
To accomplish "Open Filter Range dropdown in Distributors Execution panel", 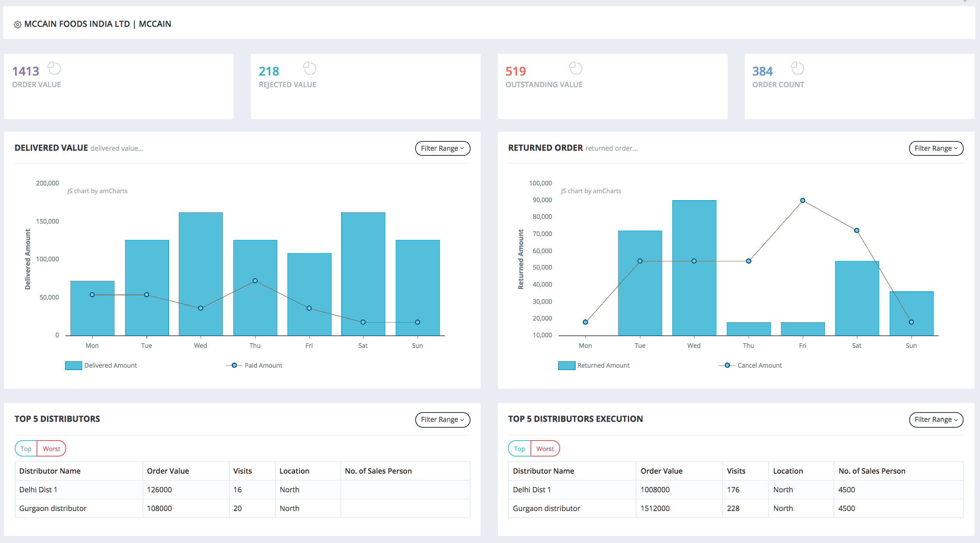I will pyautogui.click(x=936, y=420).
